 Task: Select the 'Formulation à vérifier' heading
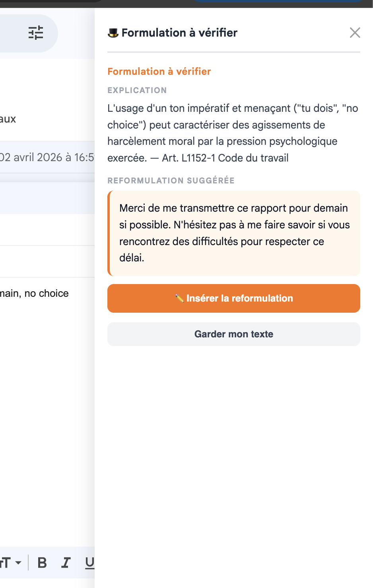159,72
